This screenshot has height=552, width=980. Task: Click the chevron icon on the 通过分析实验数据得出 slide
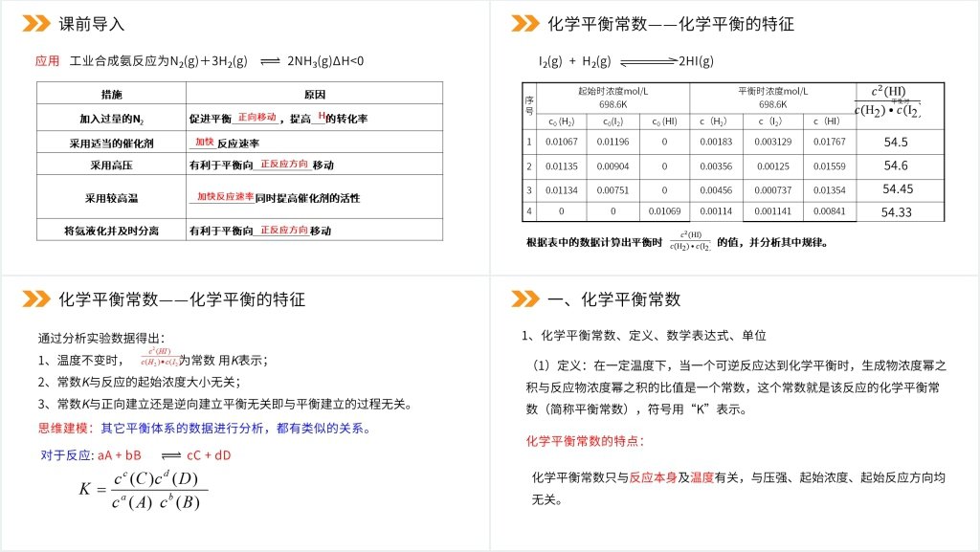coord(36,299)
